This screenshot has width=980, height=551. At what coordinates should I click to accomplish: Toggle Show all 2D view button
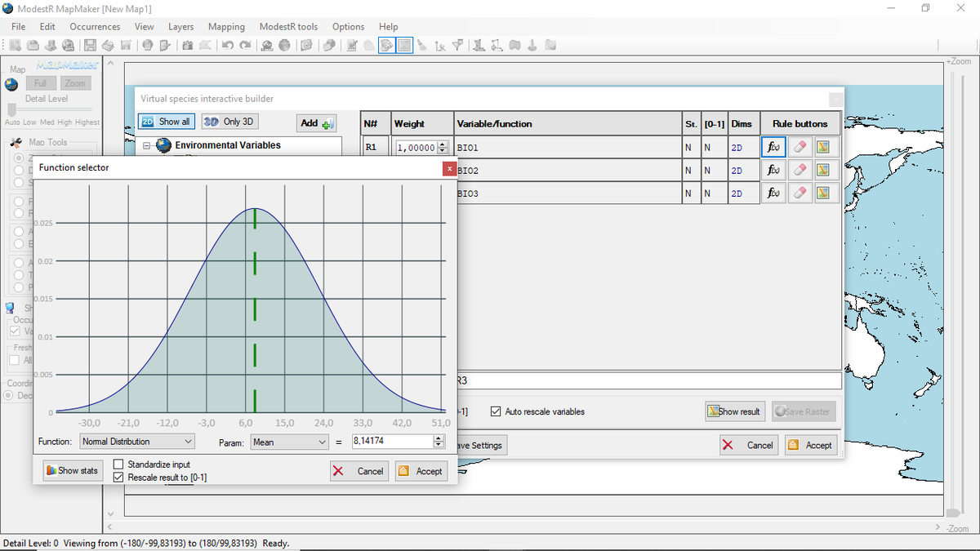pos(167,122)
